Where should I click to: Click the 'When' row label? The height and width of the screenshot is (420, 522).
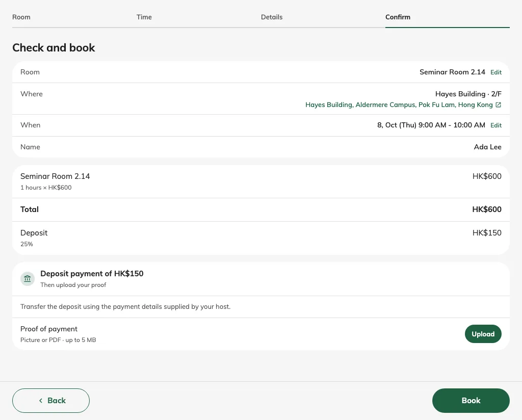[x=30, y=125]
